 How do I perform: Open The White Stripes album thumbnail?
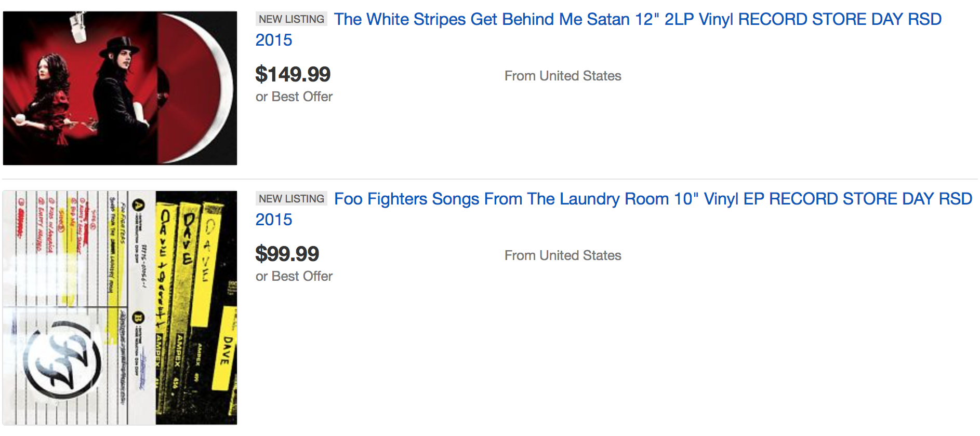pos(120,88)
